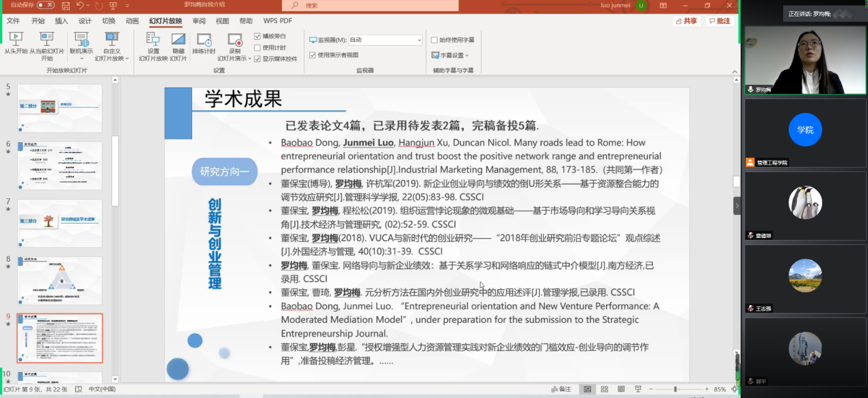Switch to slide sorter view in status bar

pyautogui.click(x=604, y=389)
